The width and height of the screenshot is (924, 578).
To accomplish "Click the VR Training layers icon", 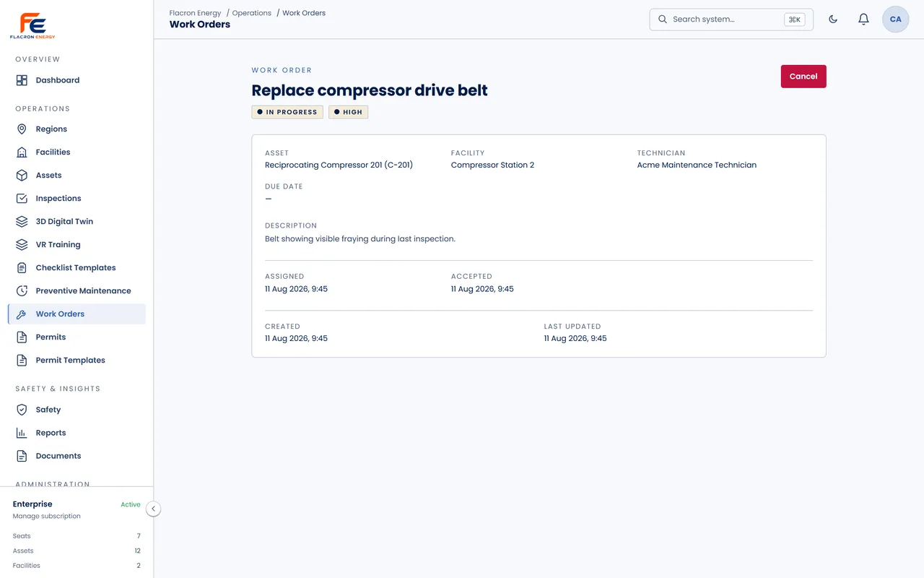I will click(22, 245).
